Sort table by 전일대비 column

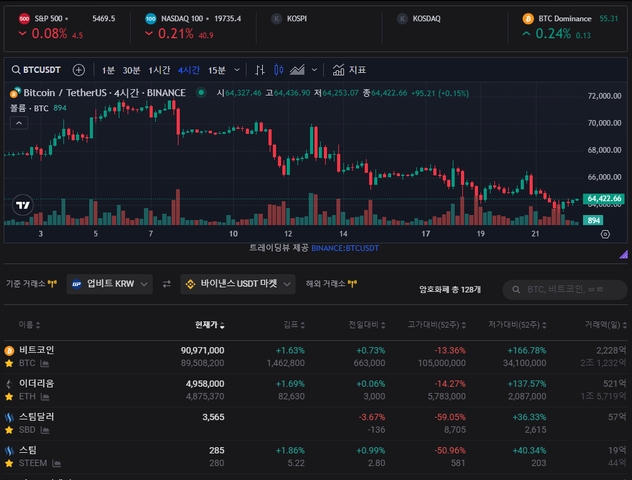click(367, 325)
